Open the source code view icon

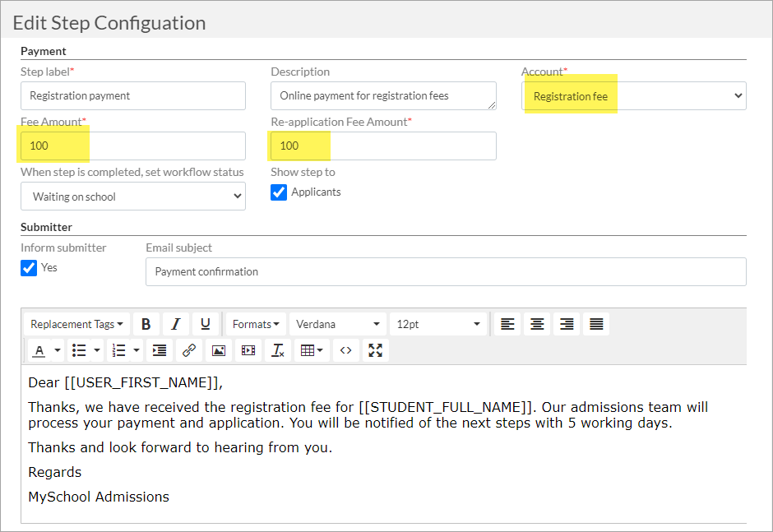coord(345,350)
